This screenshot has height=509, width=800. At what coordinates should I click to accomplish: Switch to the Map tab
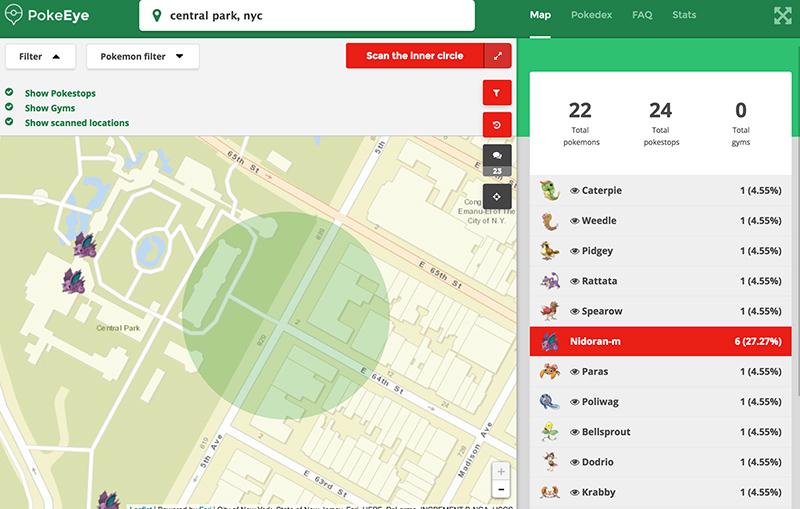[x=540, y=15]
